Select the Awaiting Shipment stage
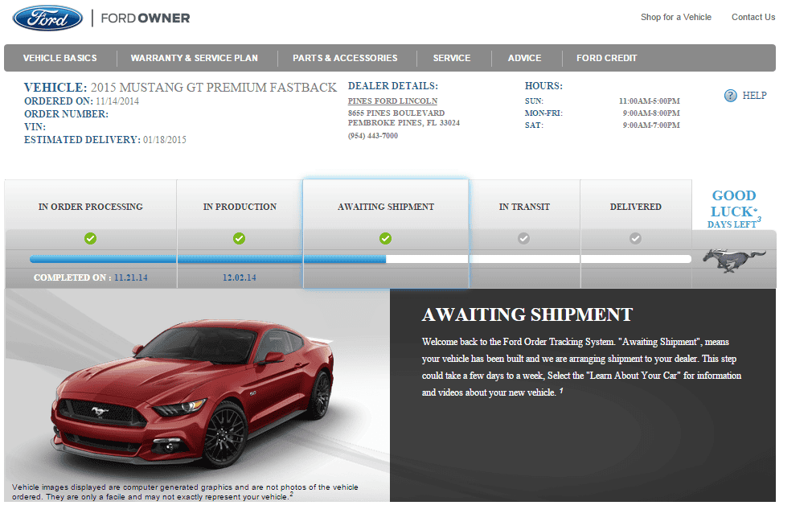This screenshot has width=812, height=526. (386, 207)
